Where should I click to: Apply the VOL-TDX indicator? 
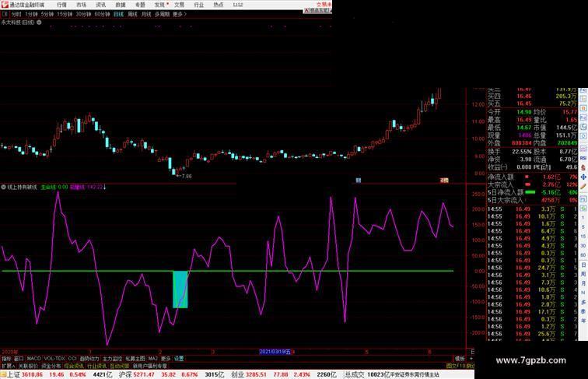pos(54,359)
